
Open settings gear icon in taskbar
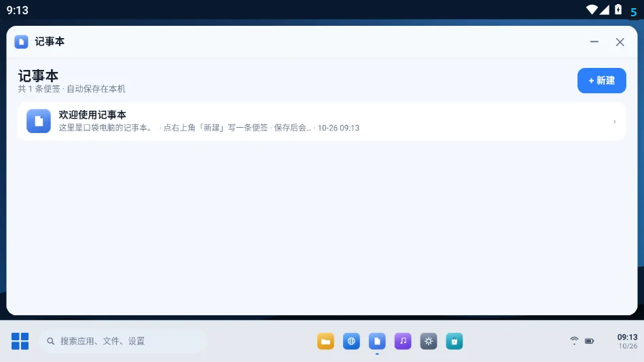[429, 341]
